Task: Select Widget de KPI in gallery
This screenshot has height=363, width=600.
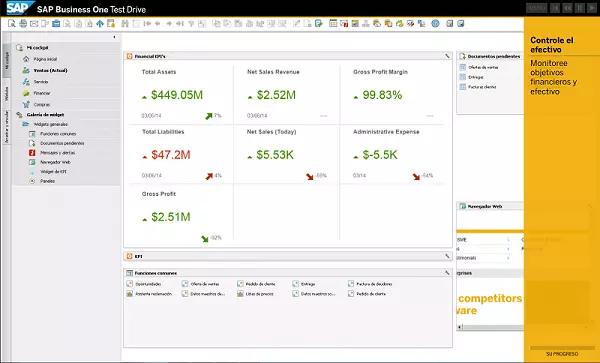Action: (53, 172)
